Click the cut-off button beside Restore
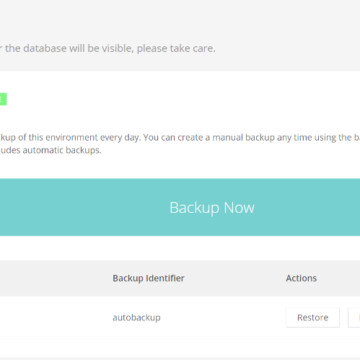The height and width of the screenshot is (360, 360). pyautogui.click(x=354, y=317)
